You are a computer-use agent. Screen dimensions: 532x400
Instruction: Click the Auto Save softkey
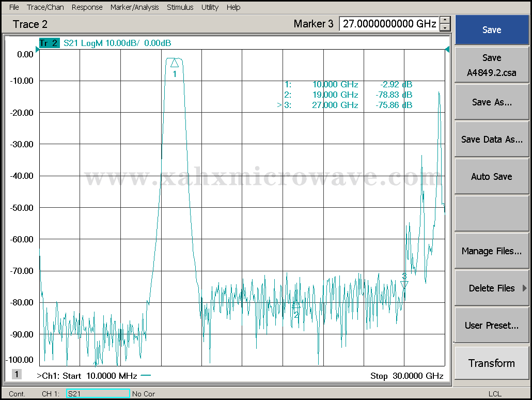[492, 177]
